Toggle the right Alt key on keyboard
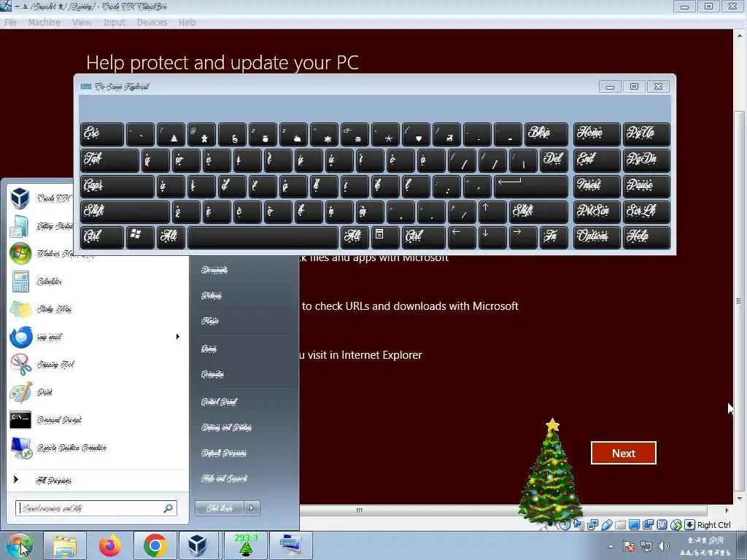 point(355,237)
